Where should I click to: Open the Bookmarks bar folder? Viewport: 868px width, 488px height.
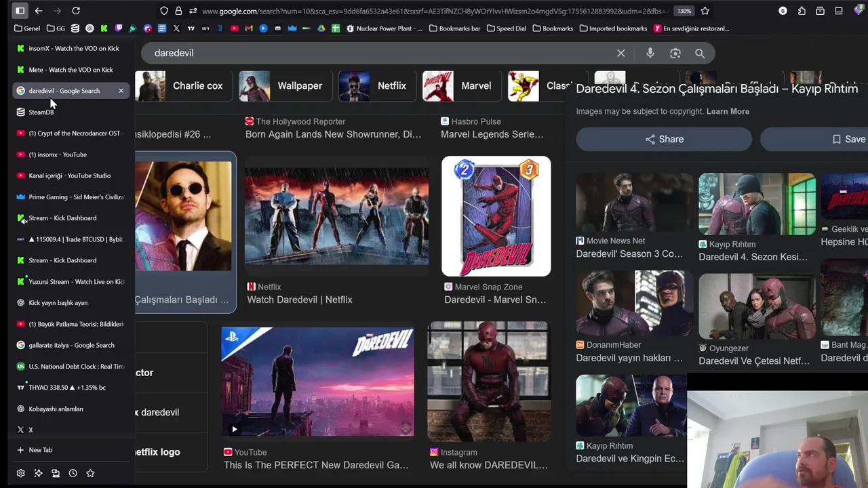[454, 28]
